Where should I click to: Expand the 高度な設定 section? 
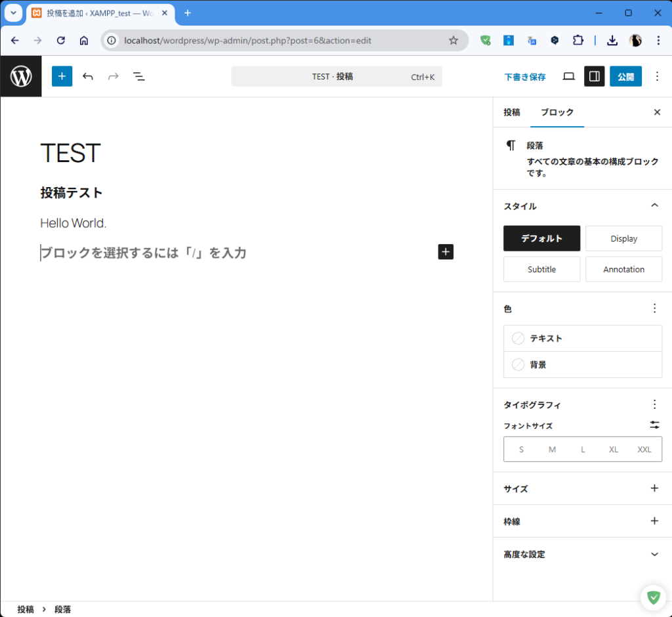tap(654, 554)
